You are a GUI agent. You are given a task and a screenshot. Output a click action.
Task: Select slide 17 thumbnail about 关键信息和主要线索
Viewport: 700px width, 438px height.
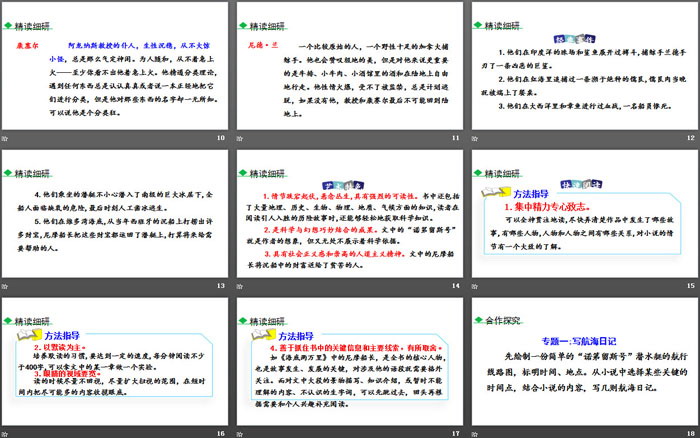point(350,361)
